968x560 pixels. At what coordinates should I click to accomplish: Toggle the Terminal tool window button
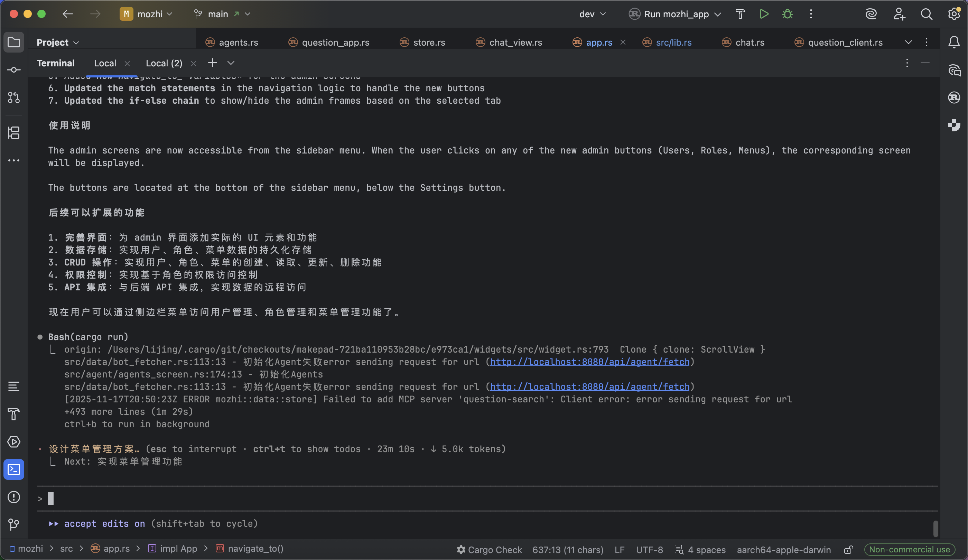[14, 469]
